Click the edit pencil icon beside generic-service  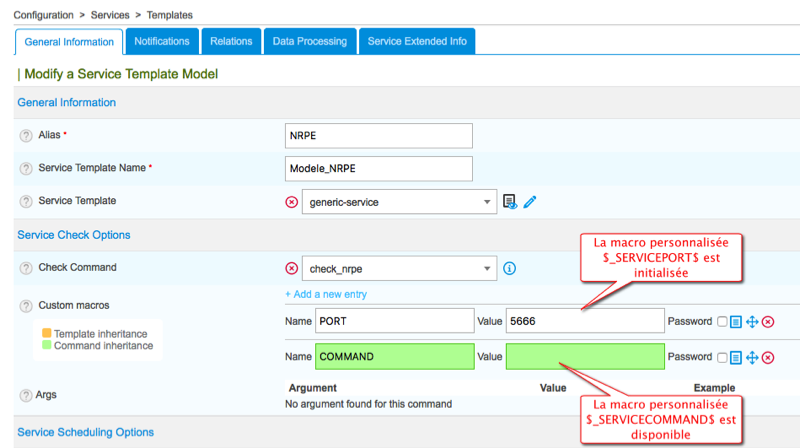(530, 202)
